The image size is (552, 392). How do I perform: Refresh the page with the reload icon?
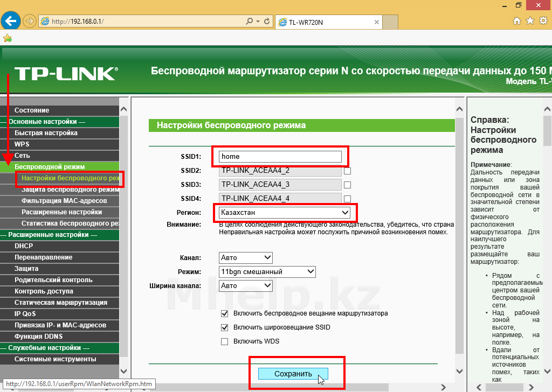tap(267, 21)
